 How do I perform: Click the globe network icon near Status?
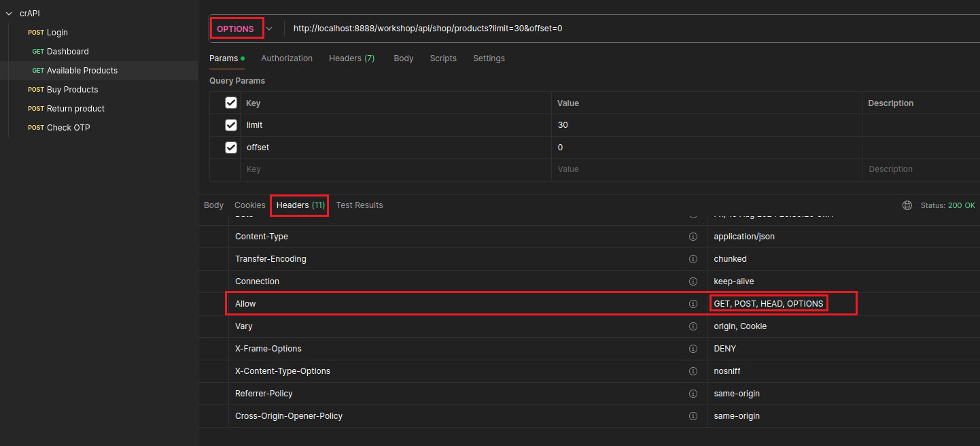907,205
